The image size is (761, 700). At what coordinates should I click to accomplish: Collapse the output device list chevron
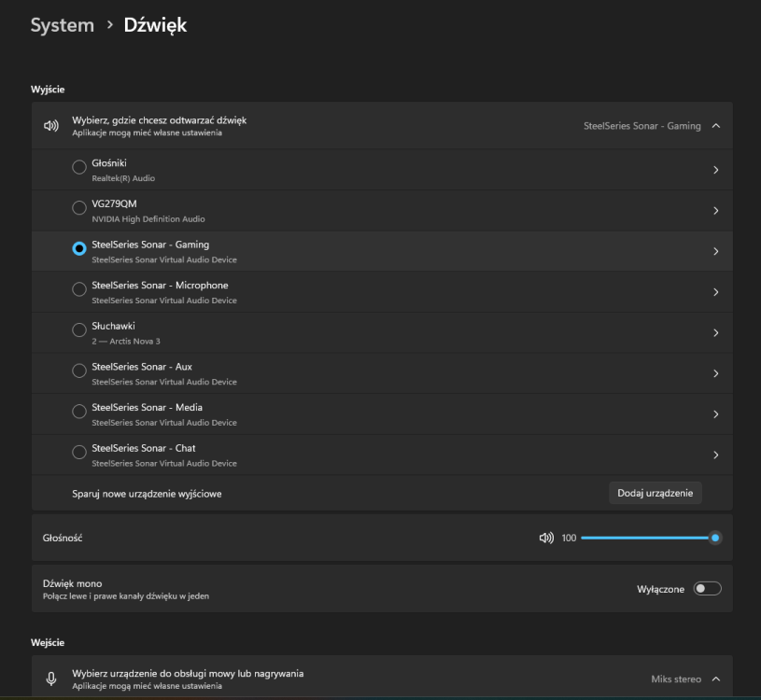tap(716, 126)
